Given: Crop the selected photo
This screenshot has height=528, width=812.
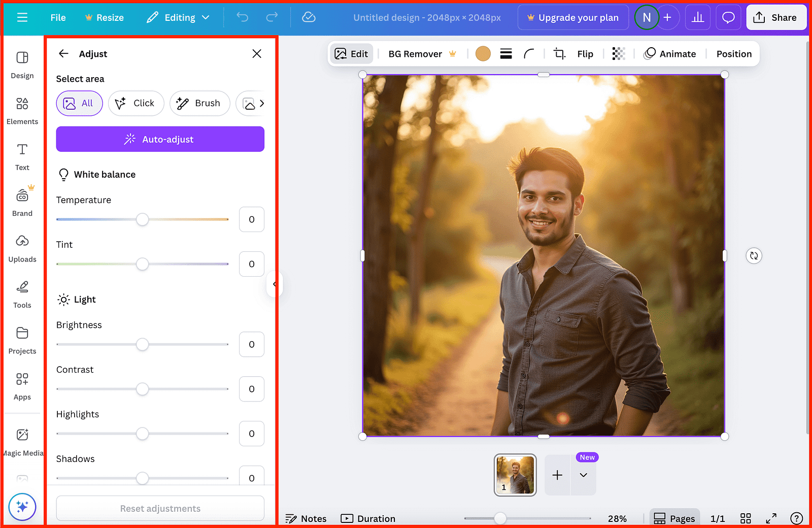Looking at the screenshot, I should (x=559, y=53).
